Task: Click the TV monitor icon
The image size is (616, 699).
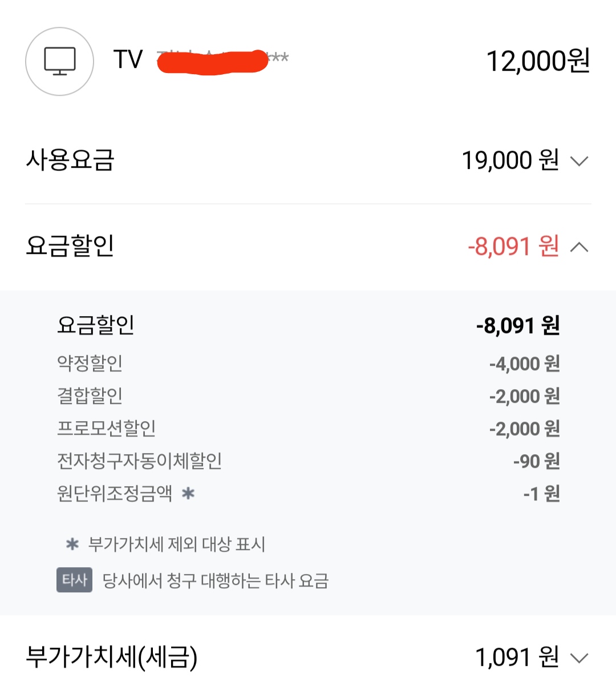Action: coord(59,61)
